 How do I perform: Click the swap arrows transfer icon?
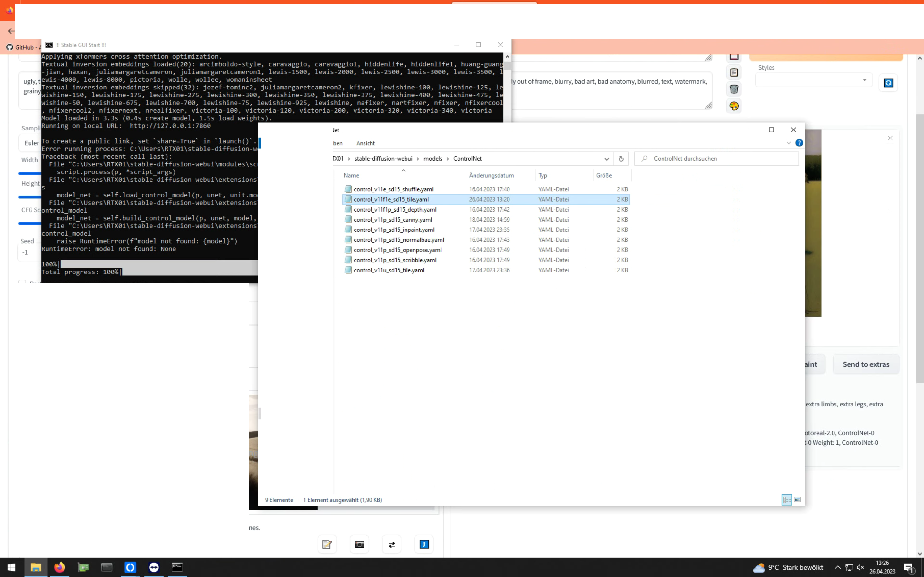tap(391, 544)
